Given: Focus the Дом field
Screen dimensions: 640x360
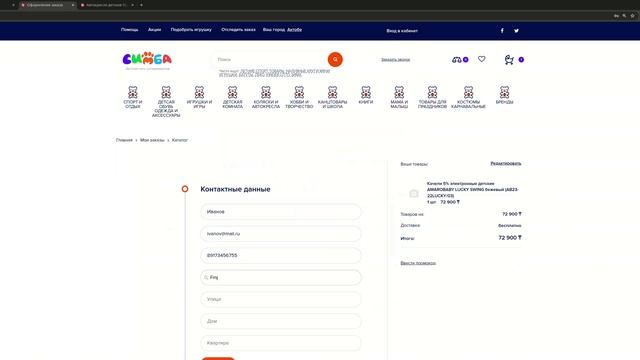Looking at the screenshot, I should coord(281,321).
